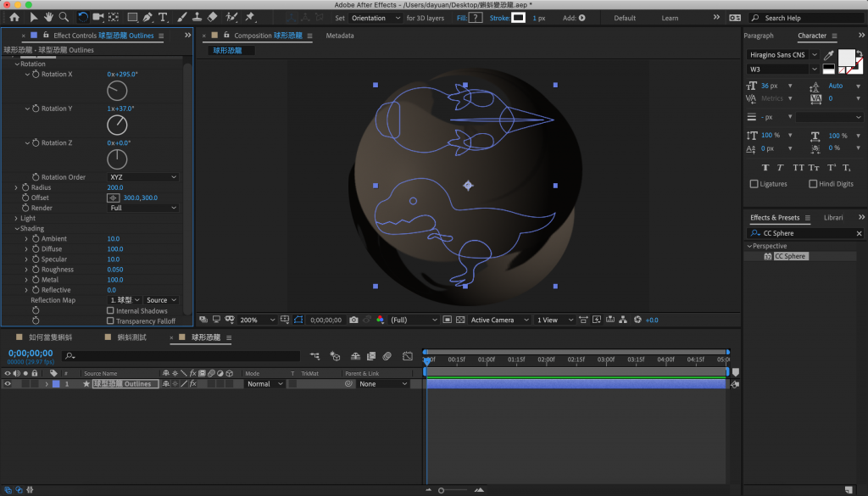Expand the Light property group
This screenshot has height=496, width=868.
click(x=16, y=218)
